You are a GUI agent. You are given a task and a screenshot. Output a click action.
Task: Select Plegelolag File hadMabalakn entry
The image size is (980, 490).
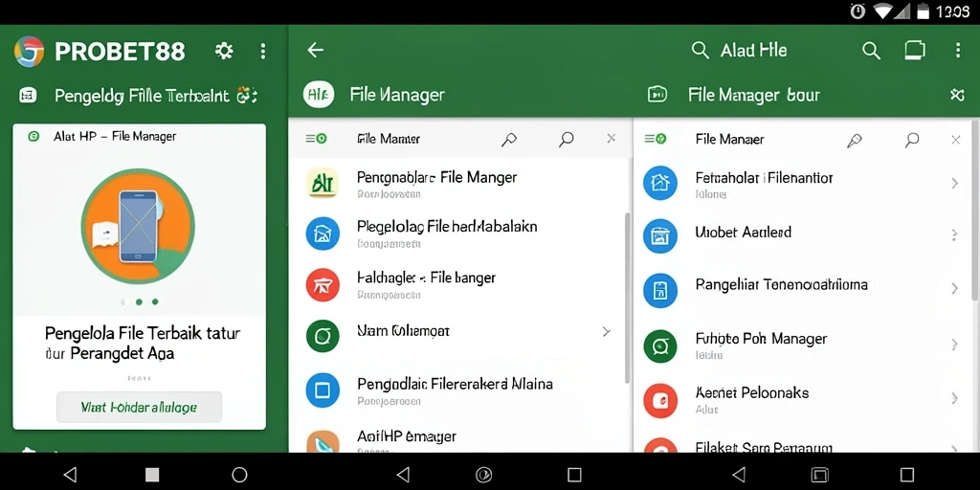point(447,227)
